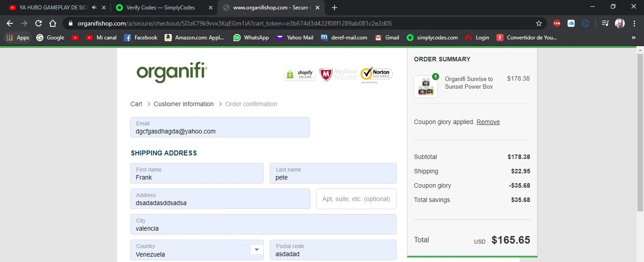The image size is (644, 262).
Task: Open the deref-mail.com bookmark
Action: (344, 38)
